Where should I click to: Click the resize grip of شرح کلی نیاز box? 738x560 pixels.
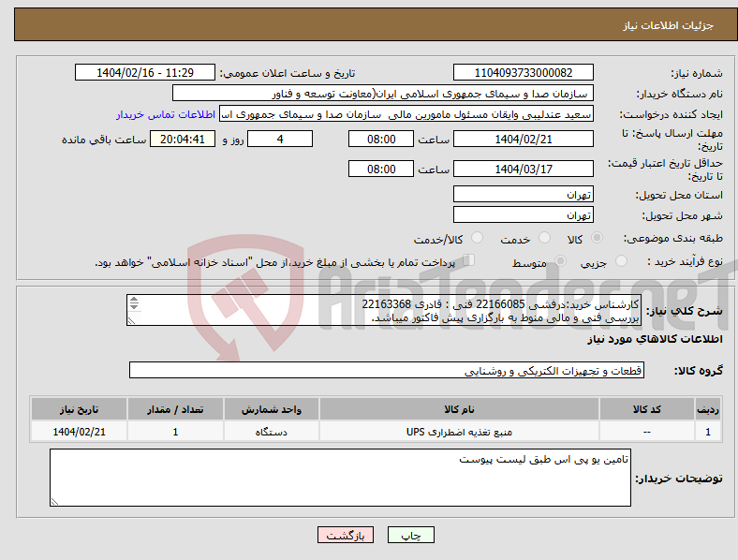pos(131,321)
